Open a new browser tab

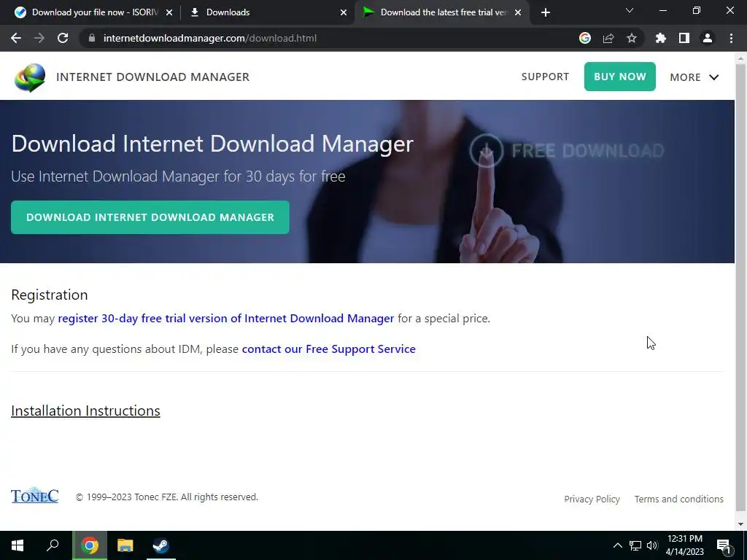click(546, 12)
